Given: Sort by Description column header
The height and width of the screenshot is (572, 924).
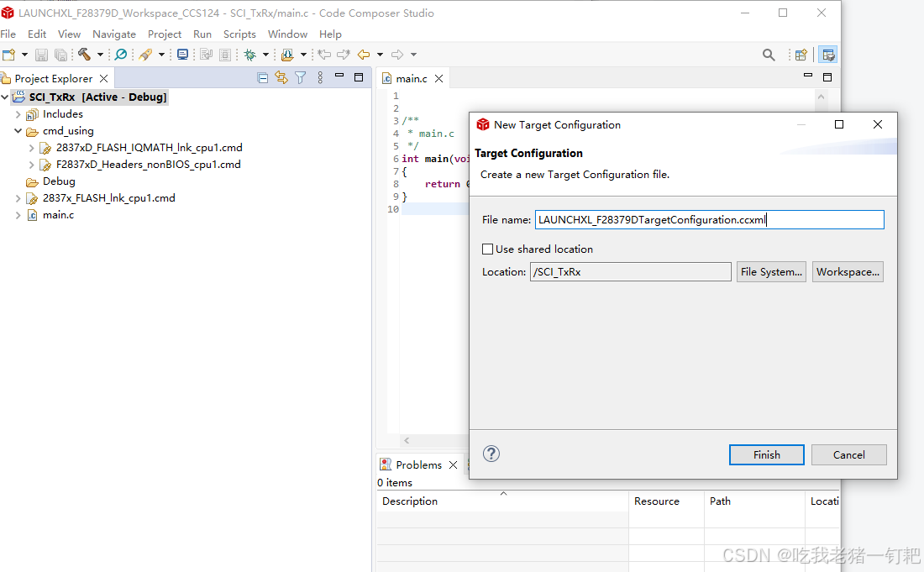Looking at the screenshot, I should click(x=502, y=501).
